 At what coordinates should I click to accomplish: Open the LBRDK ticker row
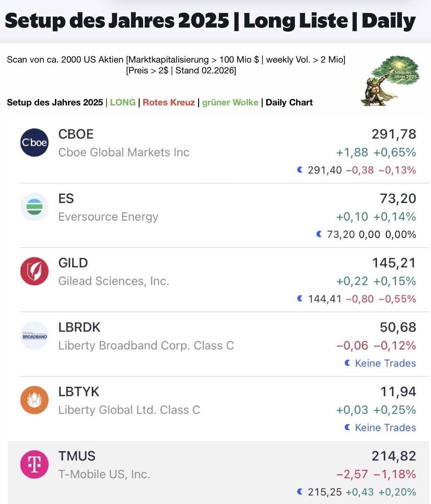(79, 327)
